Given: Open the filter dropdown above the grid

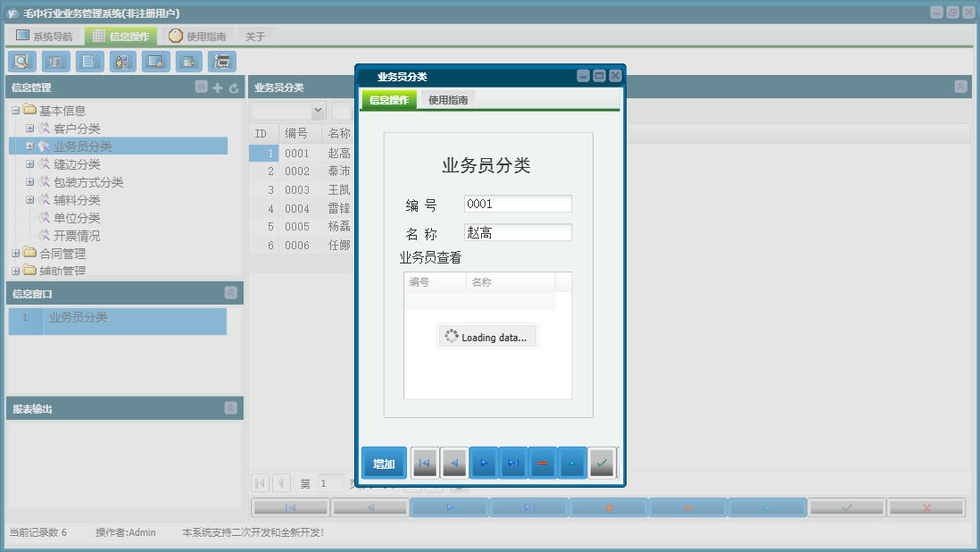Looking at the screenshot, I should [318, 110].
